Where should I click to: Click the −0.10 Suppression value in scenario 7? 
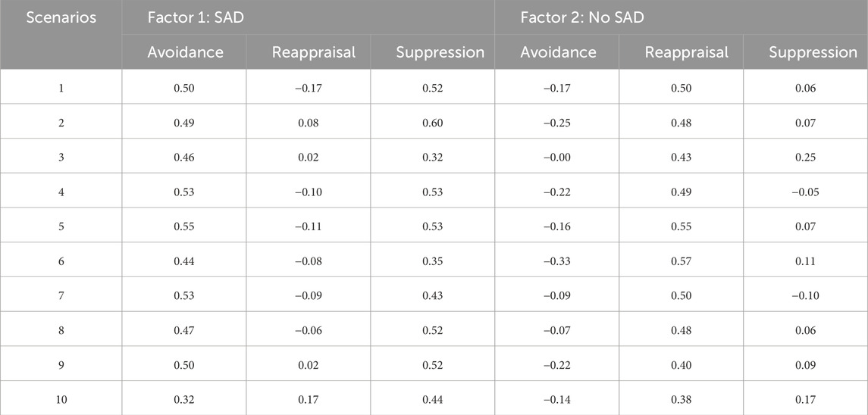(x=805, y=295)
